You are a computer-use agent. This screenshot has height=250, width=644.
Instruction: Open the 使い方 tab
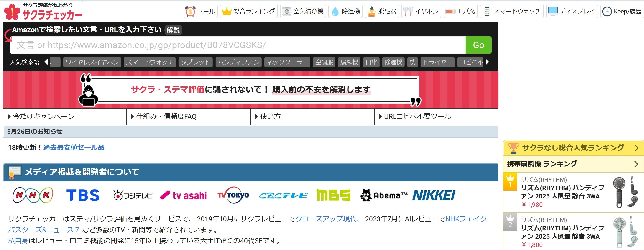[x=312, y=116]
